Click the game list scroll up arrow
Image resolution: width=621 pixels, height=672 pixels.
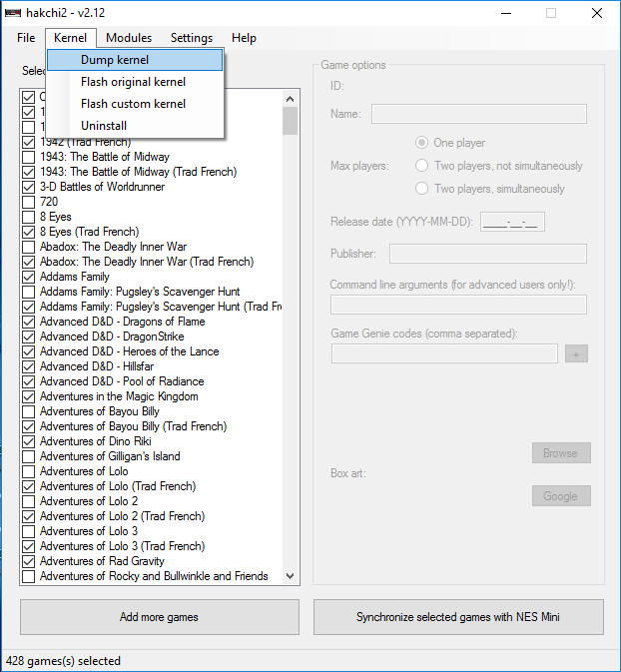click(290, 100)
